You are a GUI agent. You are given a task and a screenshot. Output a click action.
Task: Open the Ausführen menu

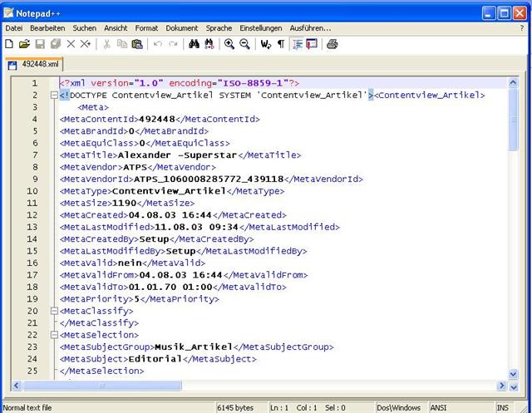[310, 28]
